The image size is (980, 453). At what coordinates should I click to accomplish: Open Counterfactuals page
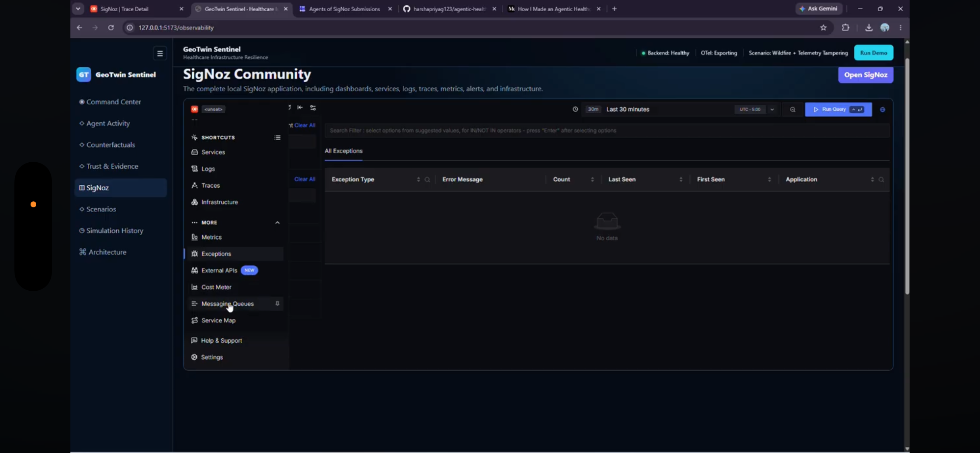pyautogui.click(x=121, y=145)
